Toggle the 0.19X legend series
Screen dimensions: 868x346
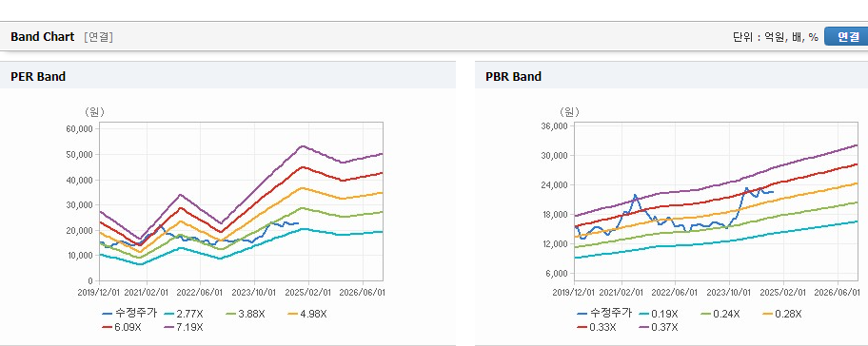pos(659,314)
